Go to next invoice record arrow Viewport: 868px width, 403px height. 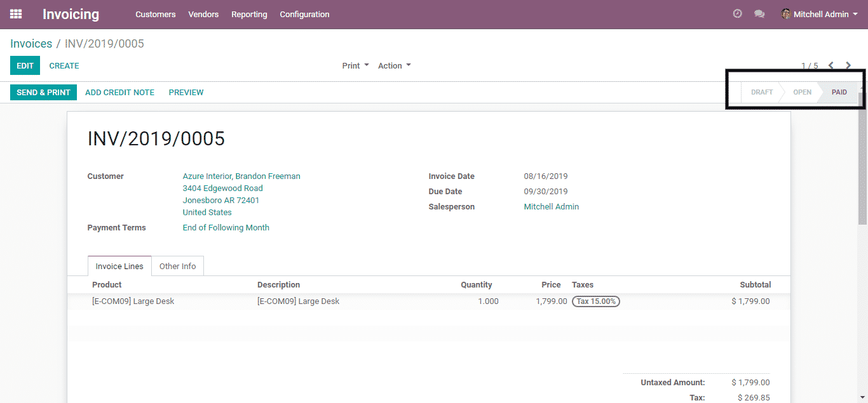point(848,65)
